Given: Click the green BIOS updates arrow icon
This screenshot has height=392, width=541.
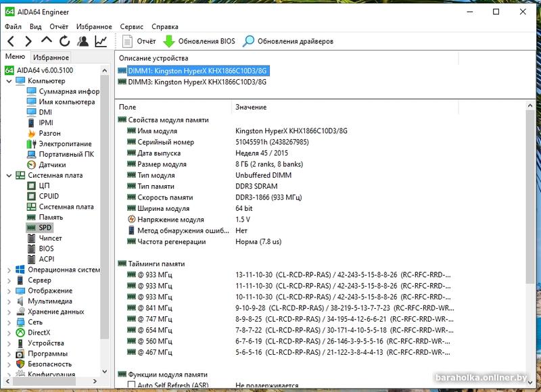Looking at the screenshot, I should (169, 41).
